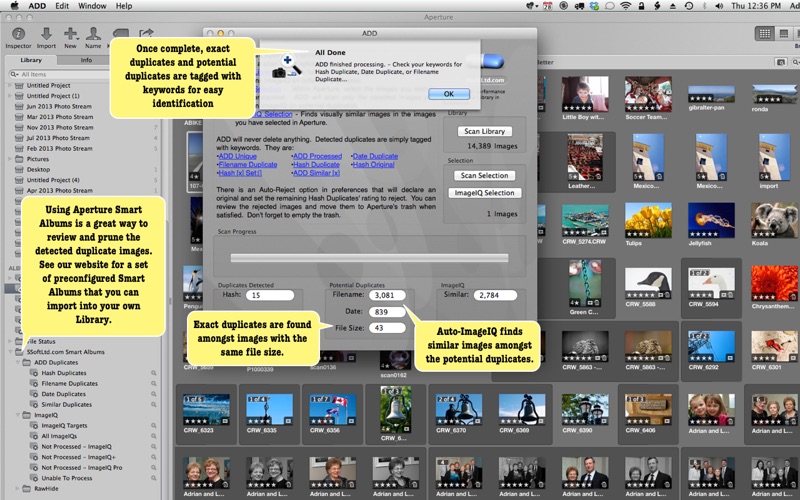Click the calendar date icon in menu bar
Viewport: 800px width, 500px height.
[547, 6]
